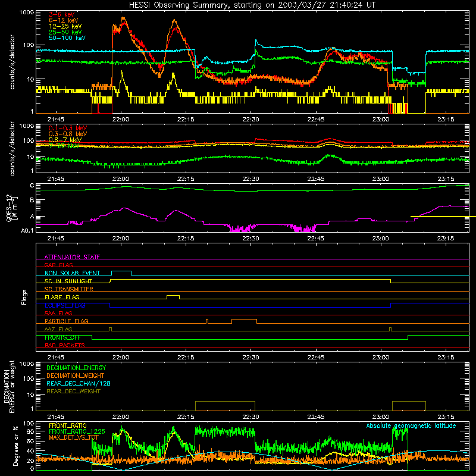
Task: Select the FRONT_RATIO_1225 legend label
Action: (x=77, y=431)
